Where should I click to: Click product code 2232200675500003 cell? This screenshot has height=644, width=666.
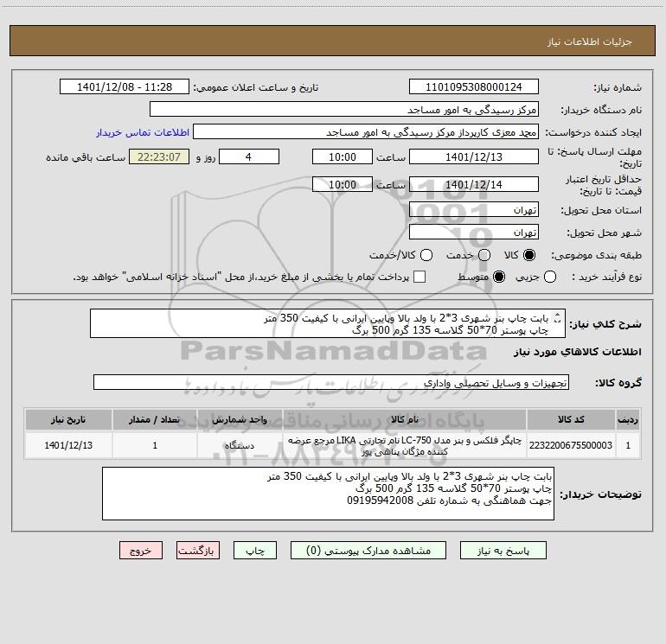571,445
